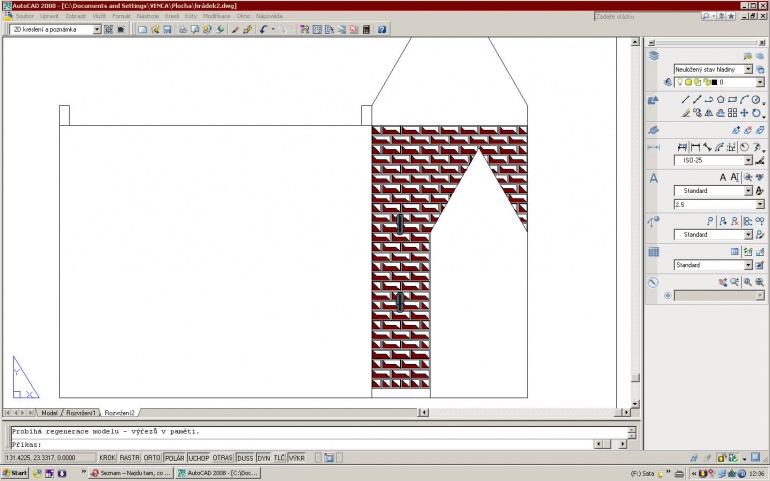Image resolution: width=770 pixels, height=481 pixels.
Task: Click the toolbar lock icon in status bar
Action: pyautogui.click(x=721, y=458)
